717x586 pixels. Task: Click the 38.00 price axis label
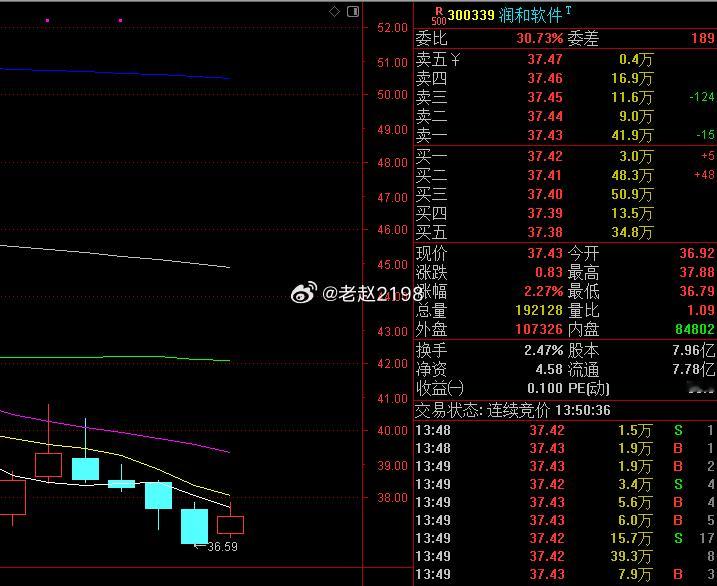click(392, 497)
